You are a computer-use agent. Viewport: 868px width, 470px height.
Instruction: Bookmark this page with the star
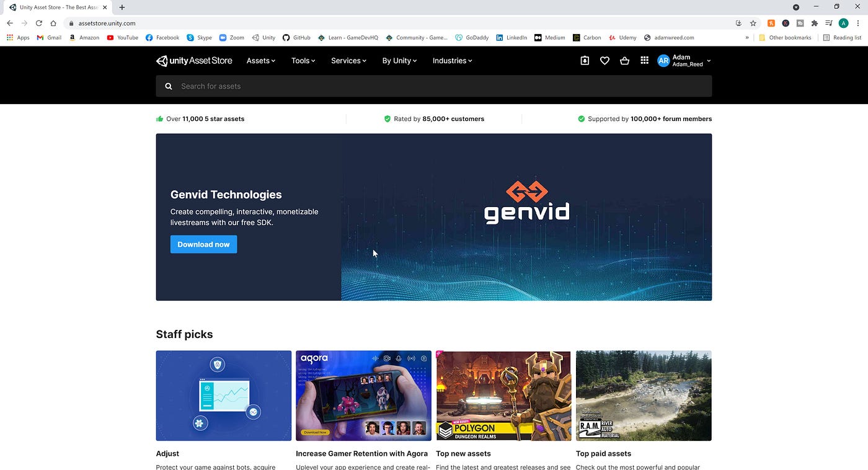[753, 23]
